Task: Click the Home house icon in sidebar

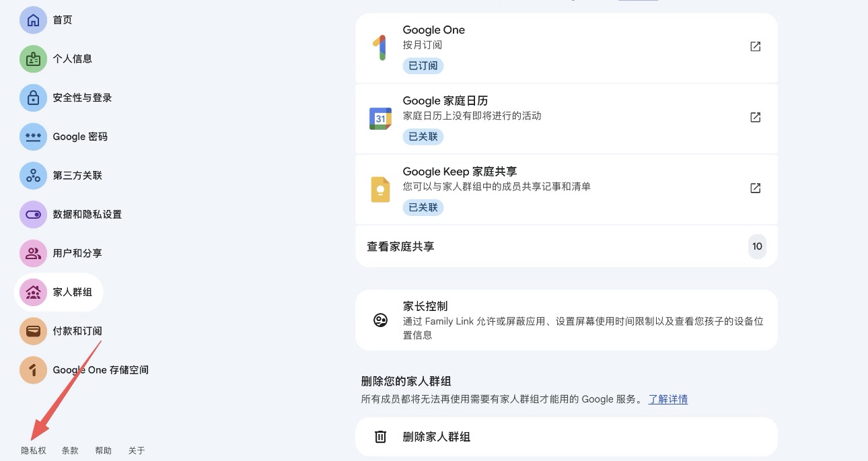Action: click(33, 20)
